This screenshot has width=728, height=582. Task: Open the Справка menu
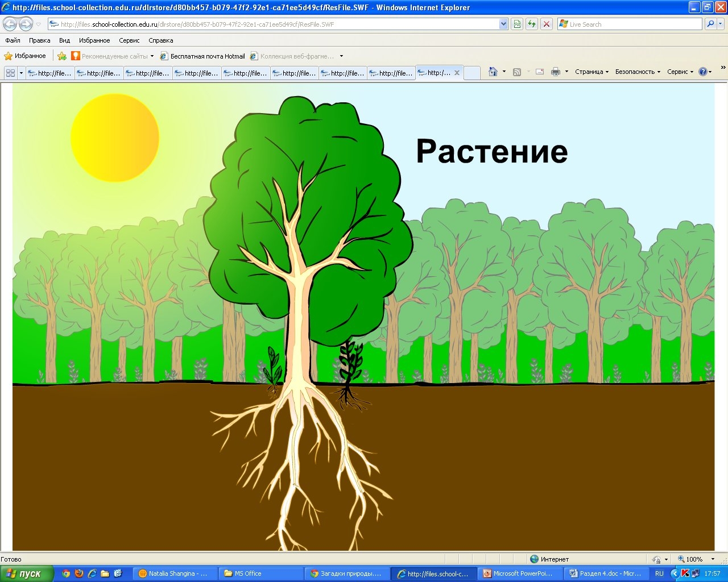(160, 40)
